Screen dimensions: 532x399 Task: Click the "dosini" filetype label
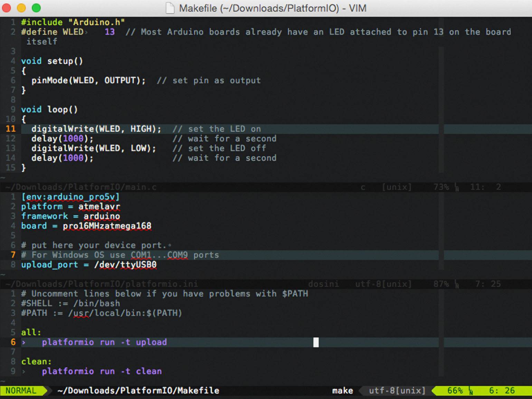(323, 284)
